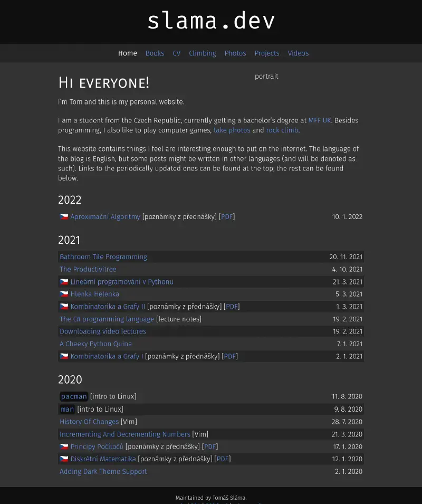This screenshot has height=504, width=422.
Task: Go to the CV page
Action: (177, 53)
